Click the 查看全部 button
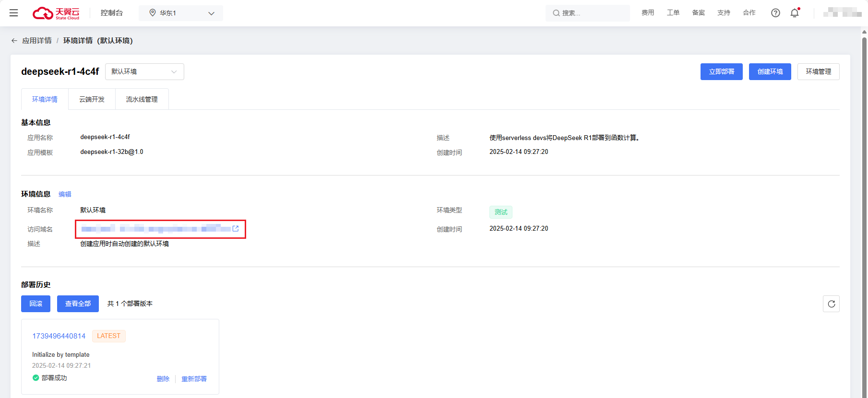Image resolution: width=868 pixels, height=398 pixels. [78, 304]
